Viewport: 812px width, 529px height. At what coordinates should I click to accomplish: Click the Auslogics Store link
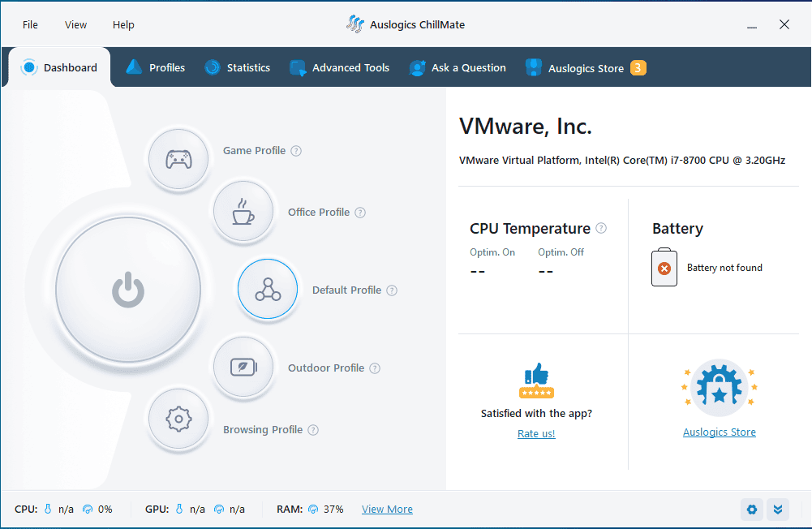(x=720, y=432)
